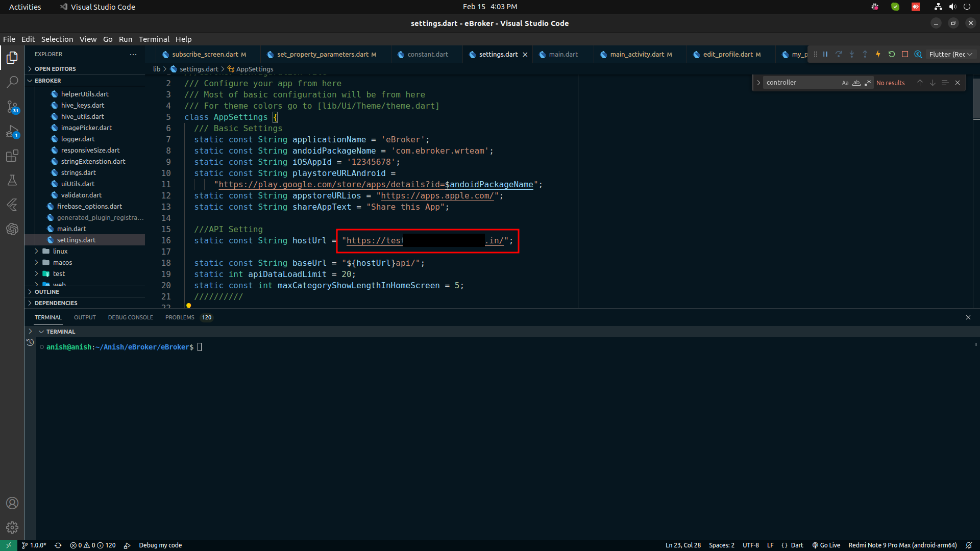Expand the Dependencies section
980x551 pixels.
tap(85, 303)
